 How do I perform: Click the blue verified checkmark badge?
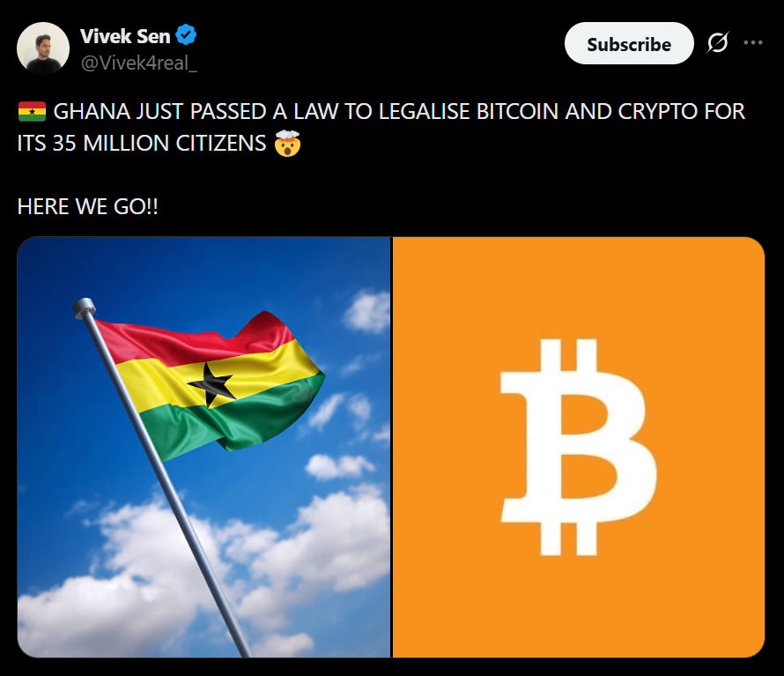[186, 35]
